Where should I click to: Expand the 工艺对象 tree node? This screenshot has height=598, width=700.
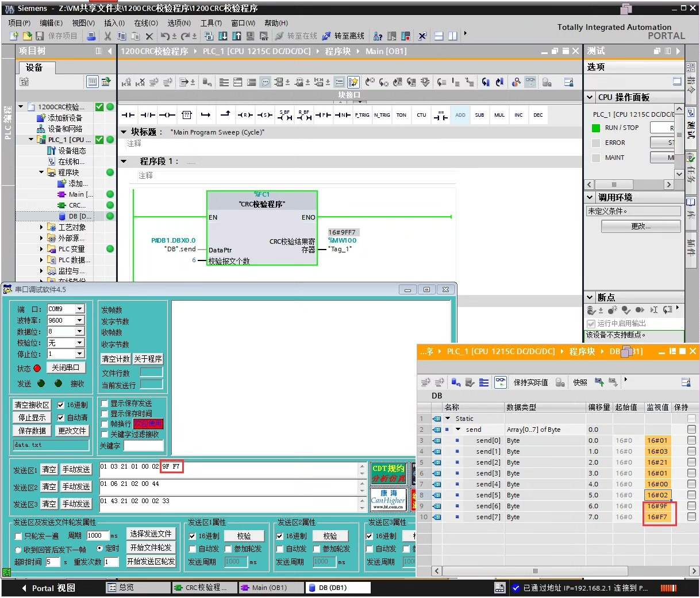point(41,227)
